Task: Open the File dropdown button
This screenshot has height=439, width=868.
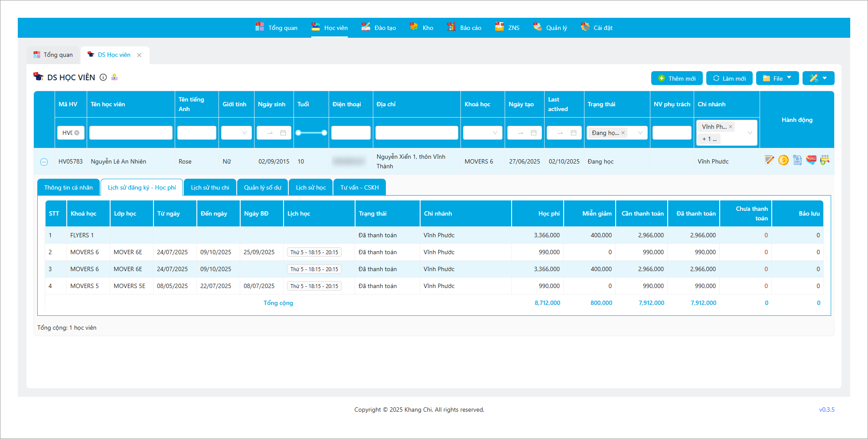Action: click(777, 78)
